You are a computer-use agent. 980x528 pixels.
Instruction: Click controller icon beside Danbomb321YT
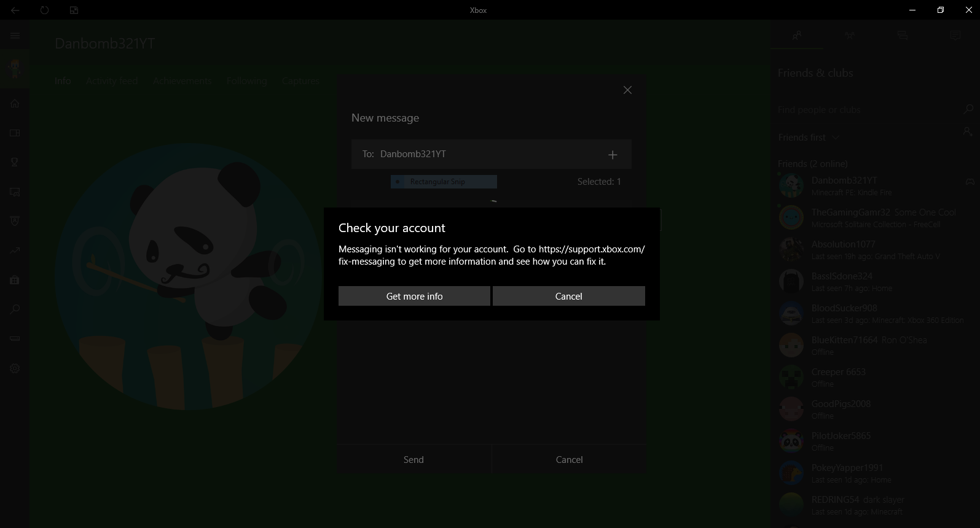pos(970,182)
